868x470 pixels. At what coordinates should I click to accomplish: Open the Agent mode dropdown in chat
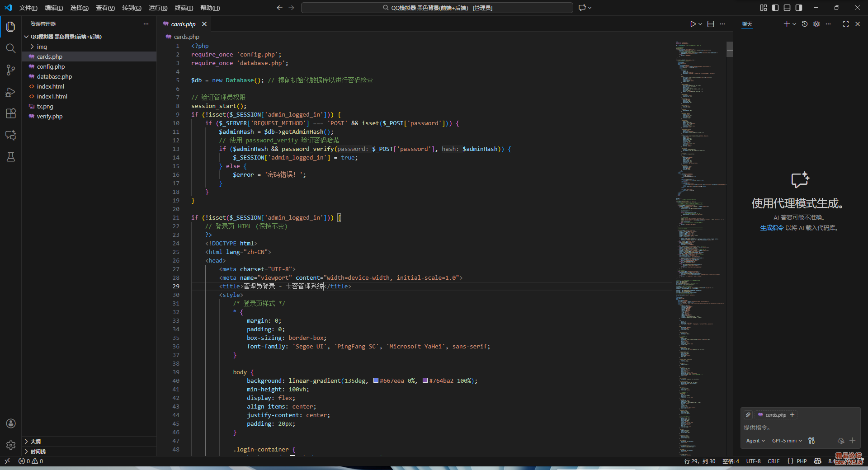(755, 441)
